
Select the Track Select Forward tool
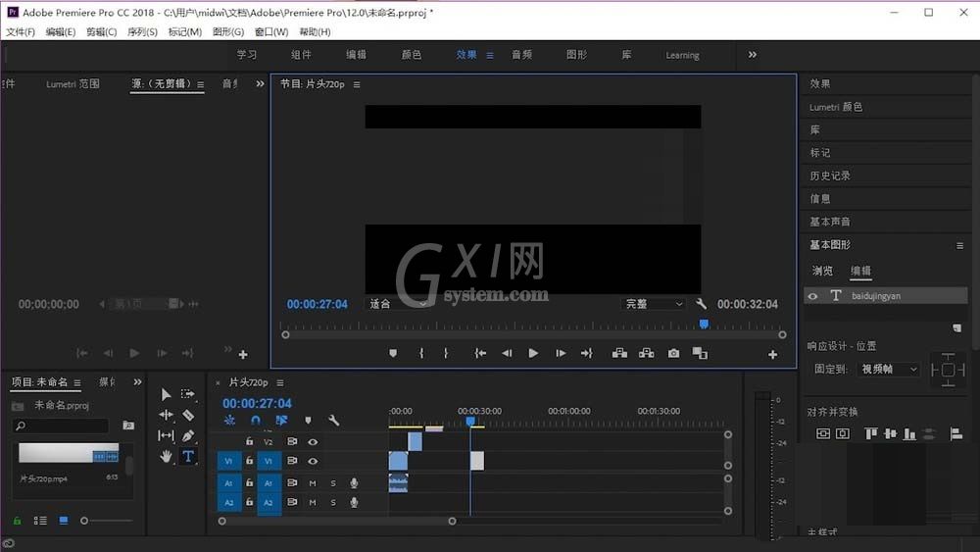(x=187, y=394)
